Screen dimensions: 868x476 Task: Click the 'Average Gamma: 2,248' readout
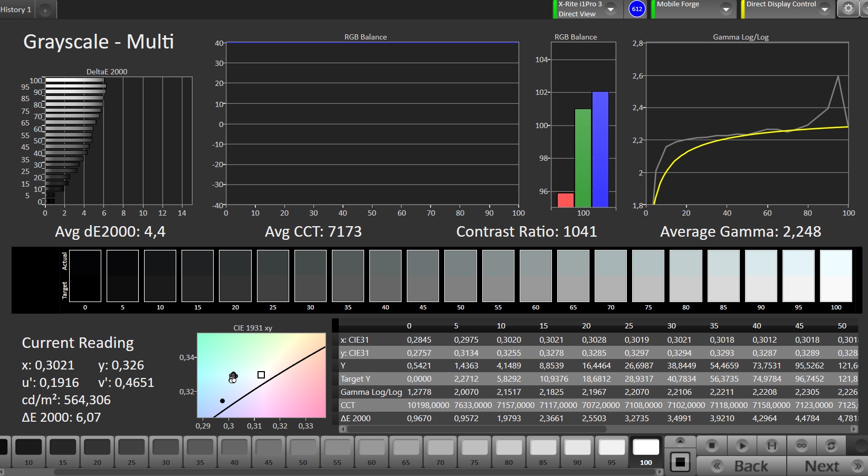point(741,232)
